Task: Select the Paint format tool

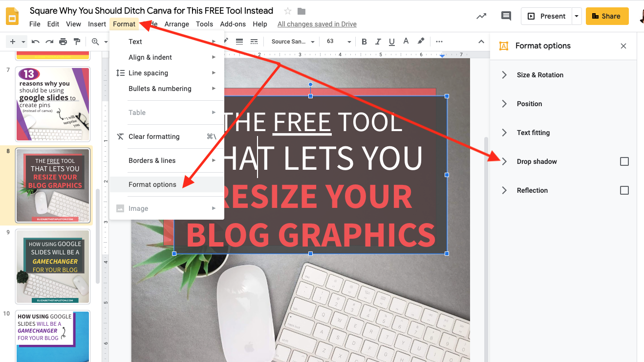Action: tap(77, 42)
